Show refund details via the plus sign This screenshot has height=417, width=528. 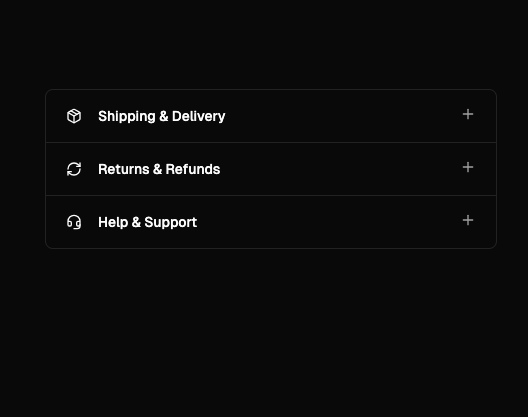468,167
